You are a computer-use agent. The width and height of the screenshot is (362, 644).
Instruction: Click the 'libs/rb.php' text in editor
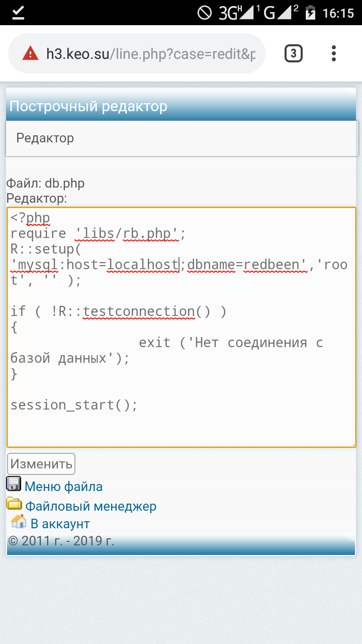[x=126, y=233]
